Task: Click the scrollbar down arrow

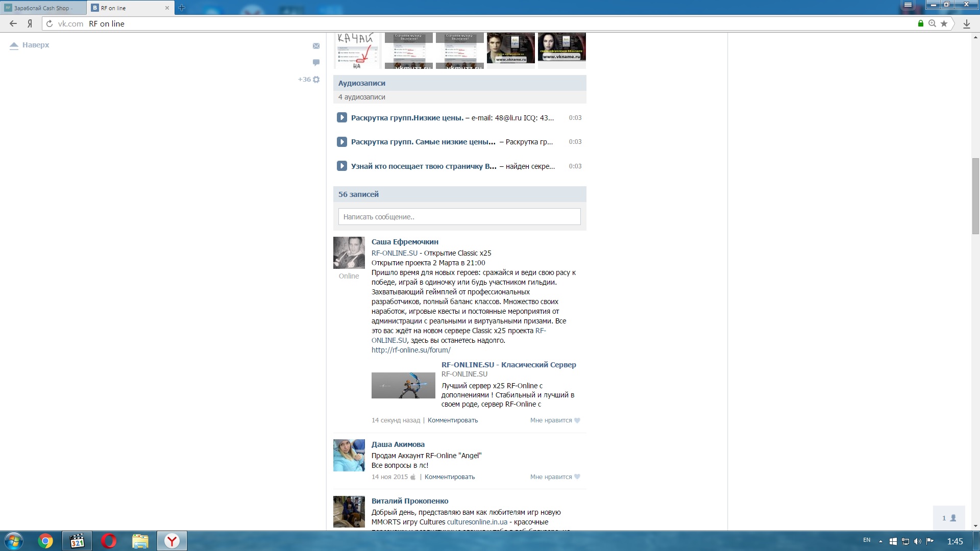Action: point(975,525)
